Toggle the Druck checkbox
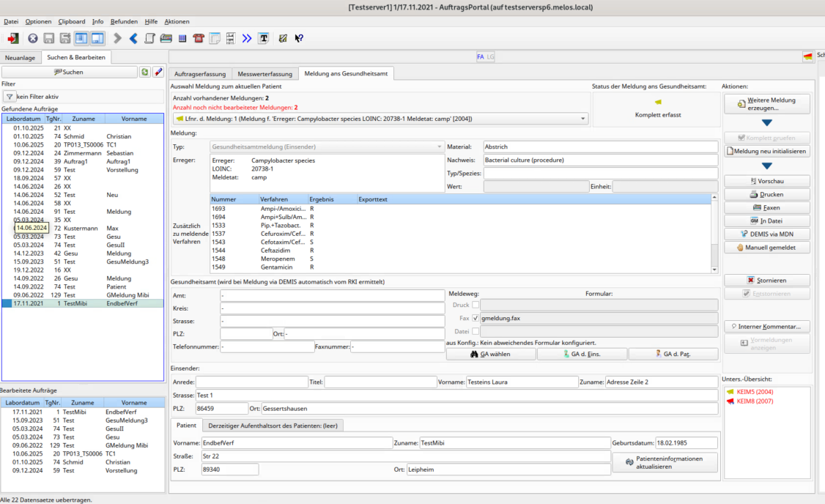The width and height of the screenshot is (825, 504). [476, 305]
